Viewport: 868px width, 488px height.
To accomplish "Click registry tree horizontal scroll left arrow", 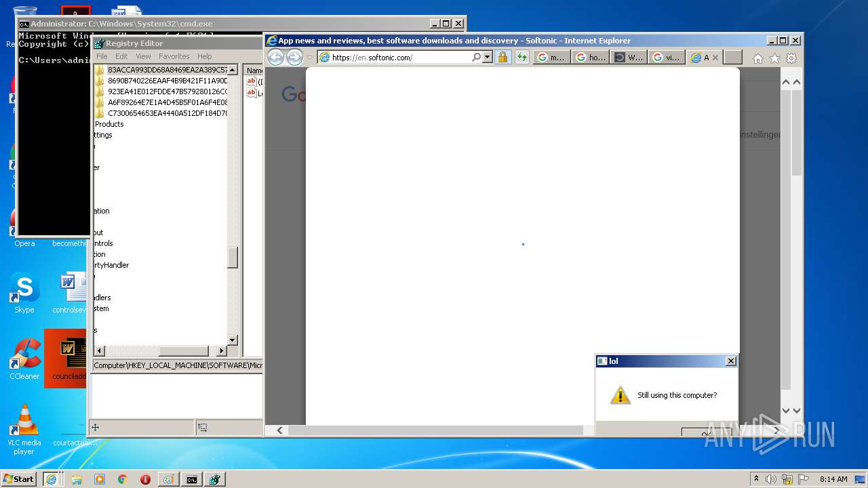I will point(99,350).
